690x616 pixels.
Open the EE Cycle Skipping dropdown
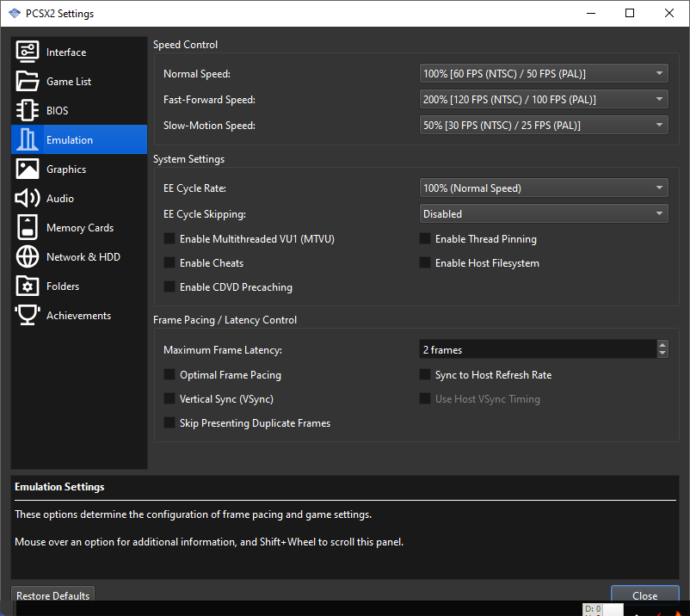(x=544, y=214)
